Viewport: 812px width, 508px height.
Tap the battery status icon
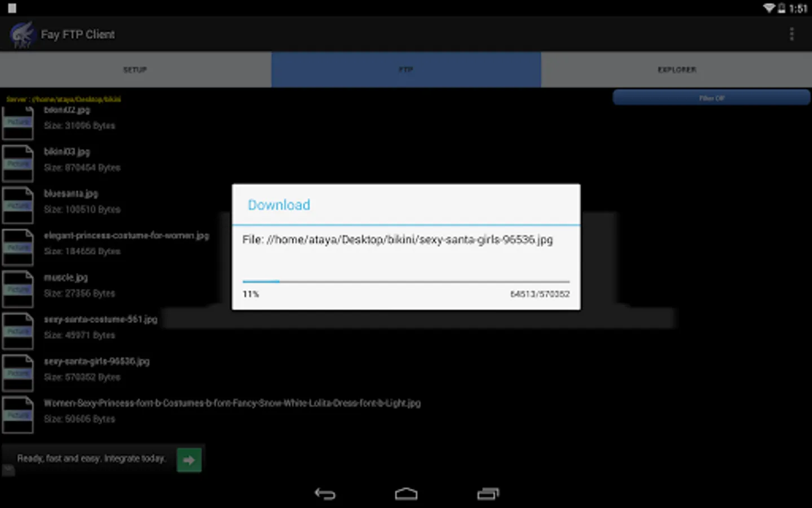[782, 8]
